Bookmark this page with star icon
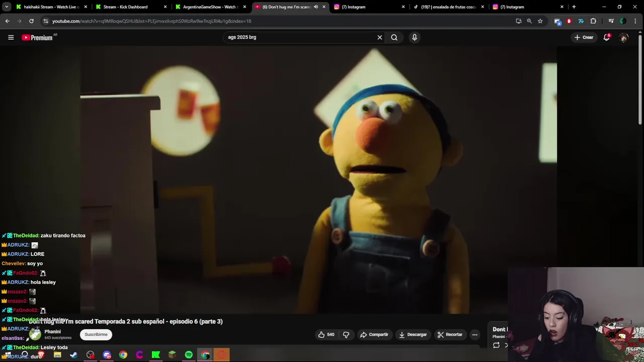The width and height of the screenshot is (644, 362). pyautogui.click(x=540, y=21)
